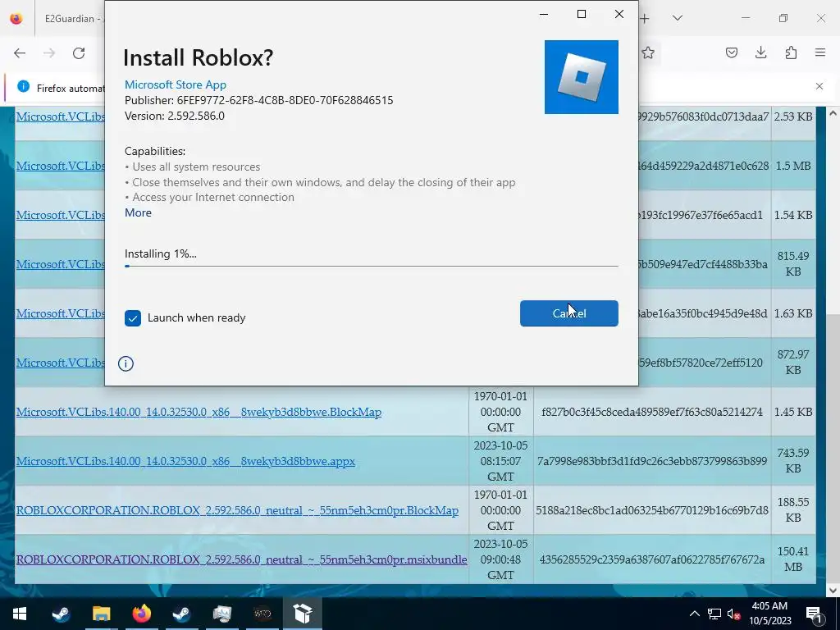Open a new Firefox tab

[645, 18]
